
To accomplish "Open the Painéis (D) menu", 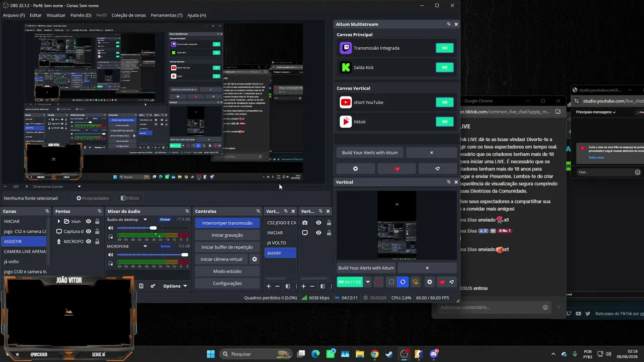I will click(x=81, y=15).
